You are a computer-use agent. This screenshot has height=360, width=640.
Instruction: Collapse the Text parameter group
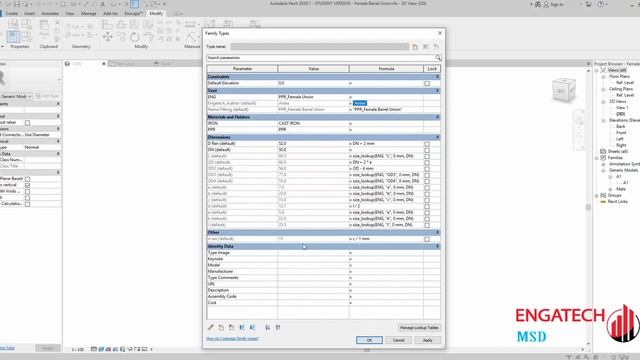tap(438, 91)
